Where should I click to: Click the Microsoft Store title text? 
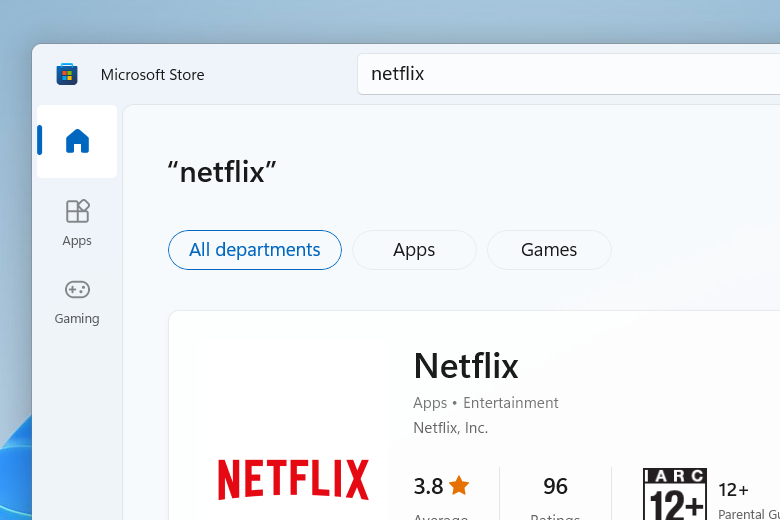coord(153,75)
